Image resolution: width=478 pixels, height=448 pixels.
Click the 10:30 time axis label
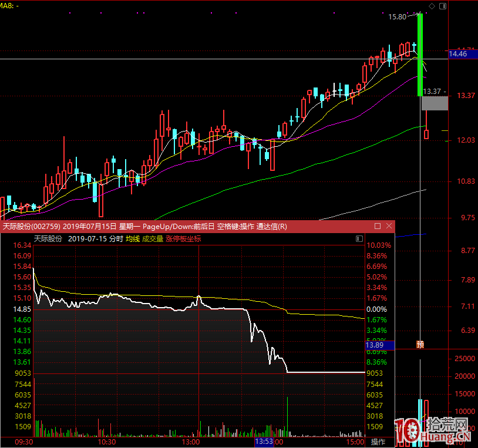tap(107, 442)
